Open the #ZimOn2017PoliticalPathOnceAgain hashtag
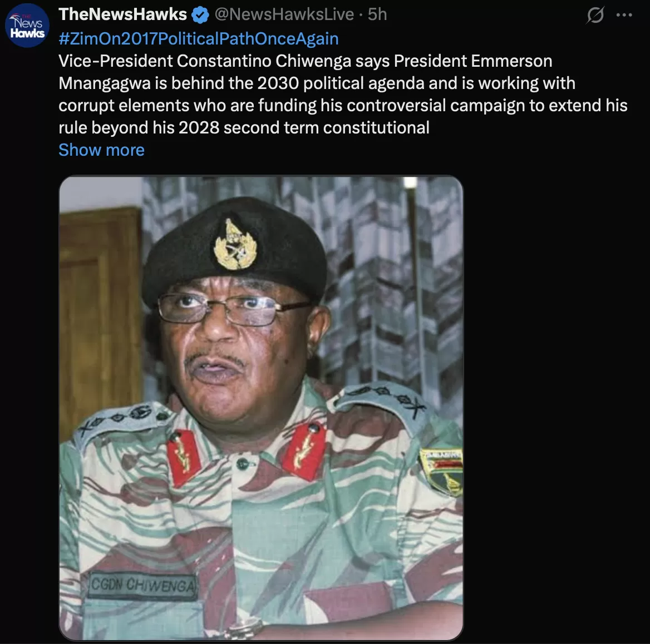Viewport: 650px width, 644px height. coord(199,38)
